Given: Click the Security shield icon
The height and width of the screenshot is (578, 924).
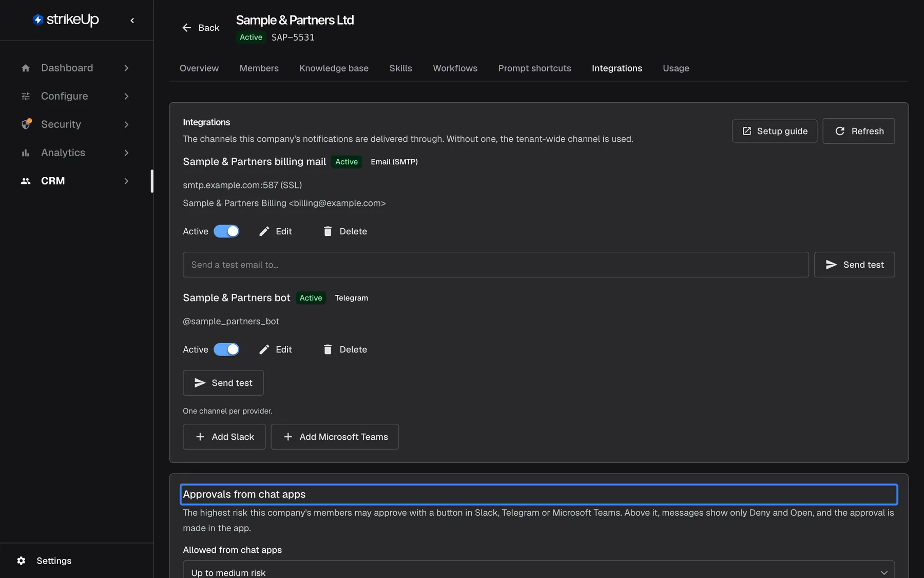Looking at the screenshot, I should point(26,124).
